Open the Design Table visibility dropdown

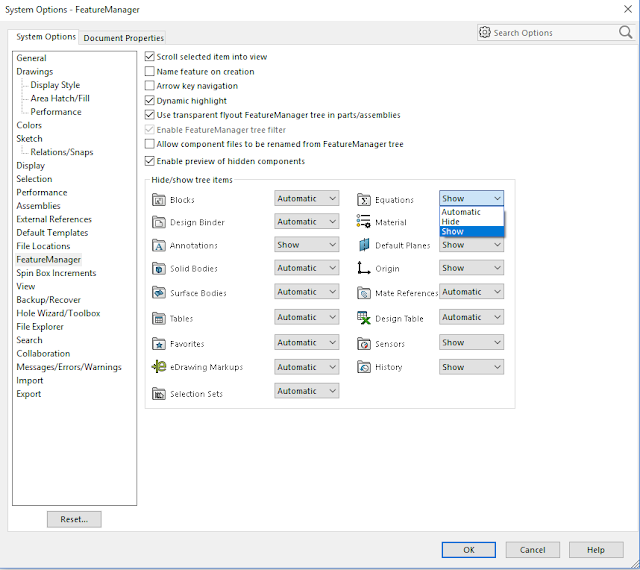click(x=471, y=317)
